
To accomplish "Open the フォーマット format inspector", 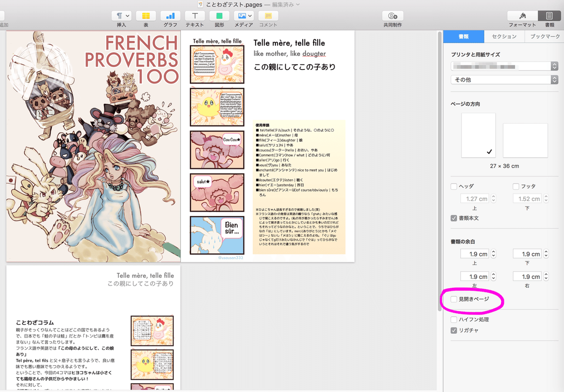I will coord(522,15).
